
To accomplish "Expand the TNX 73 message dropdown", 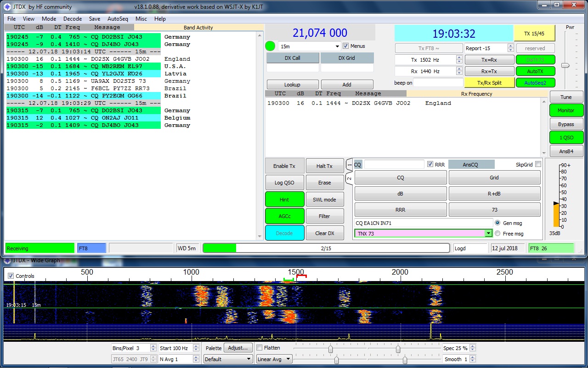I will tap(488, 234).
